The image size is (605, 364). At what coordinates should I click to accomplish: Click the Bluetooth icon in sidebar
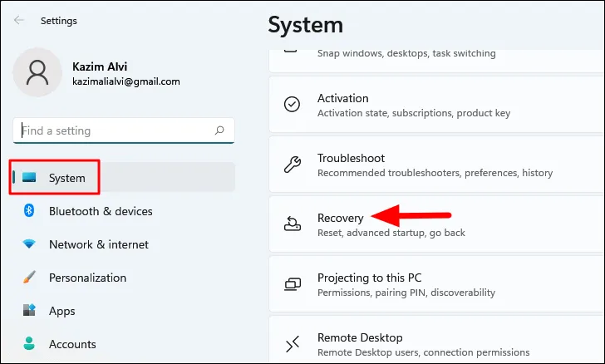click(x=29, y=211)
